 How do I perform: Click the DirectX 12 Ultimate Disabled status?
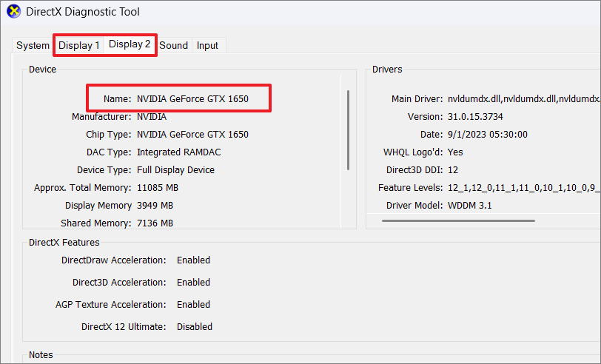[x=195, y=327]
